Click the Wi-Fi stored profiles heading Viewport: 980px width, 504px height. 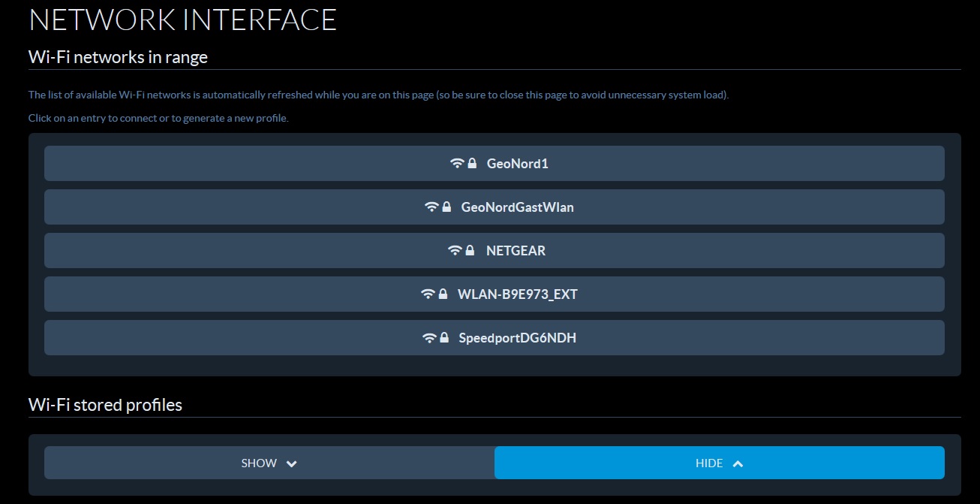[105, 405]
